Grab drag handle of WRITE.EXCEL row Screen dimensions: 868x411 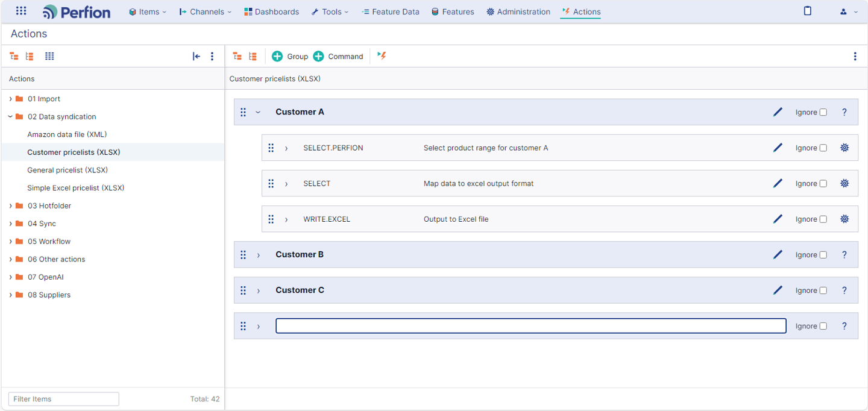tap(271, 219)
